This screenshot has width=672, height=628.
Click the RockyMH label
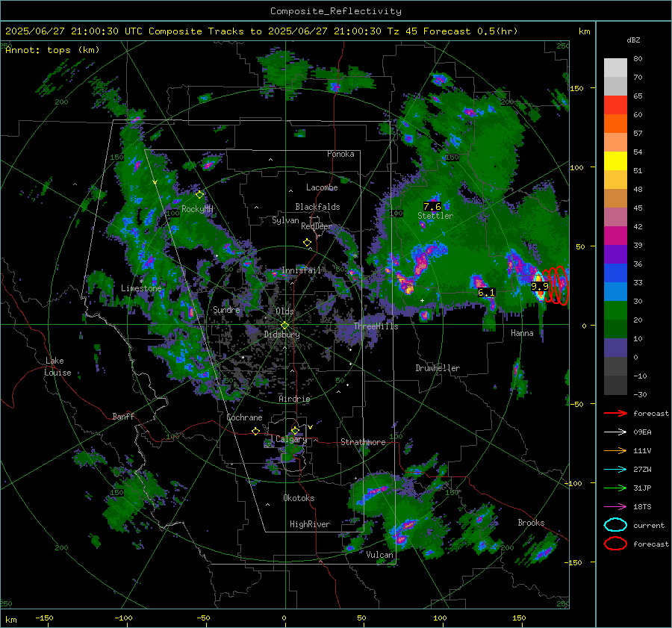click(x=197, y=209)
